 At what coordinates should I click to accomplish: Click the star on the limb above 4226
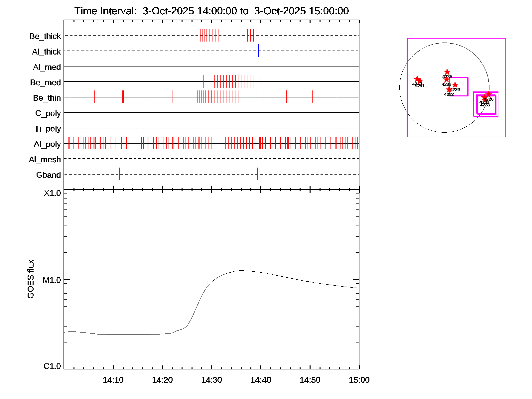coord(488,94)
